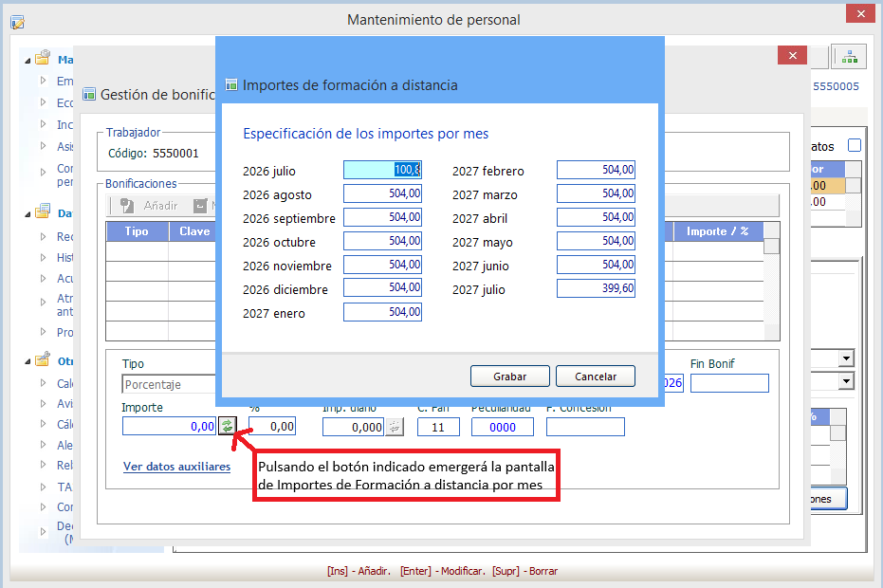Select the Clave column header
This screenshot has height=588, width=883.
193,231
